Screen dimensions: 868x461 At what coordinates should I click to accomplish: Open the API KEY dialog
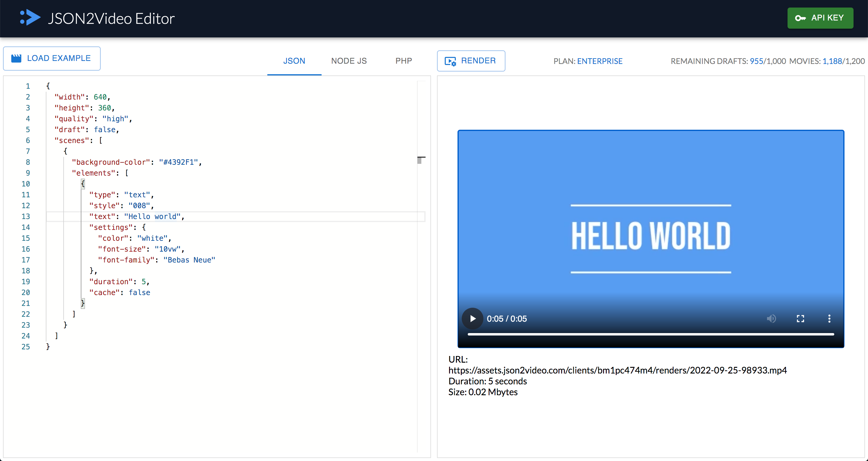pyautogui.click(x=820, y=18)
